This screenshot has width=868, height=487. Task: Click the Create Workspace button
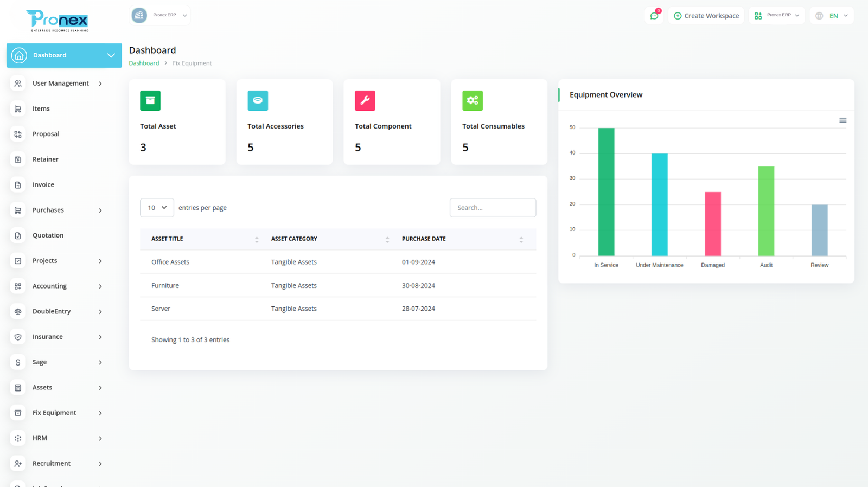(x=706, y=16)
